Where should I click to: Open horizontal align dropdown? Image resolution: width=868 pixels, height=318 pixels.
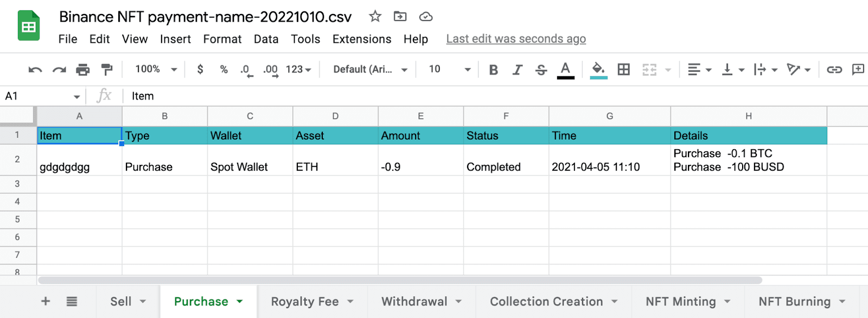699,69
